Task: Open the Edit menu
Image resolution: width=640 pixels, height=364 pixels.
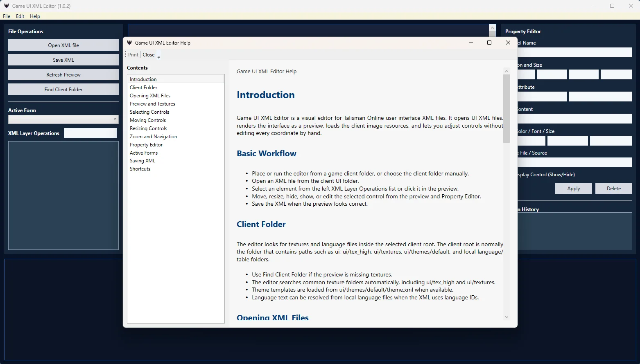Action: [20, 16]
